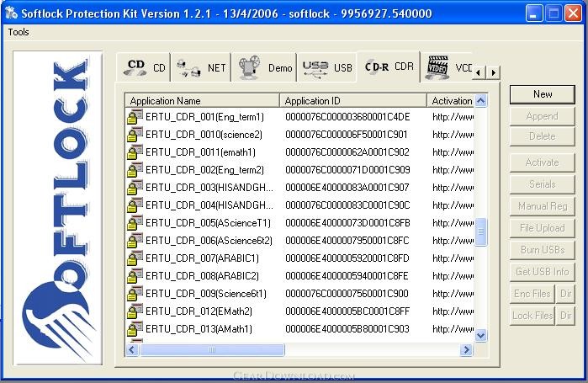This screenshot has width=588, height=383.
Task: Click lock icon of ERTU_CDR_008(ARABIC2)
Action: 135,276
